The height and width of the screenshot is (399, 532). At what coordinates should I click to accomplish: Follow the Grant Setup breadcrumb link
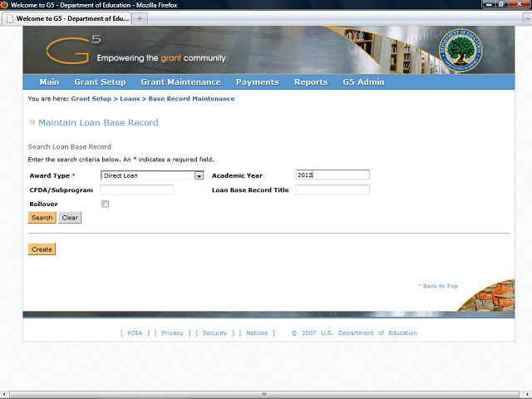91,99
